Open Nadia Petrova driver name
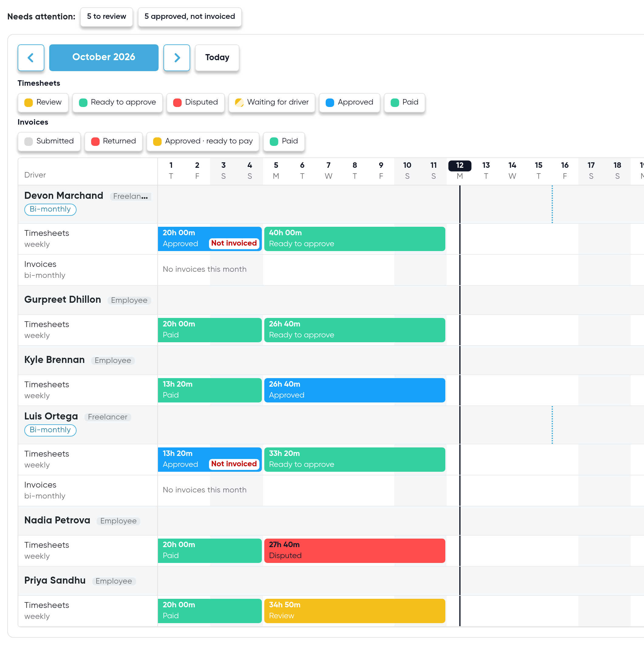This screenshot has height=645, width=644. [57, 520]
